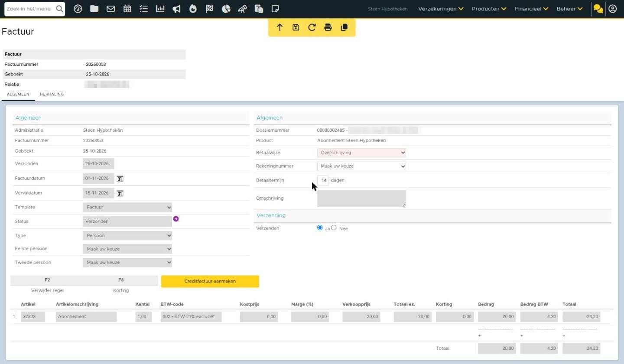Open the bar chart icon
This screenshot has width=624, height=364.
pyautogui.click(x=160, y=9)
